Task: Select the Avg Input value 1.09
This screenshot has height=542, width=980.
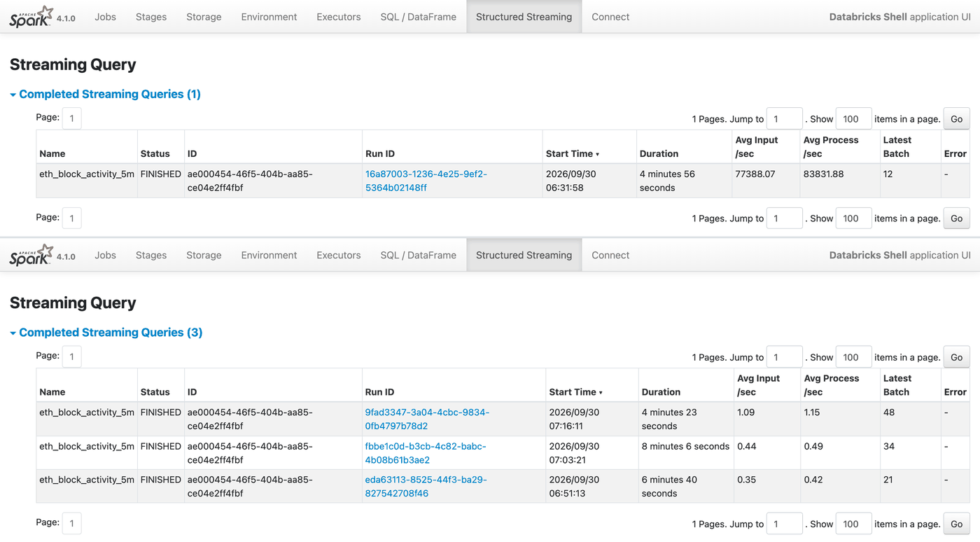Action: pos(746,412)
